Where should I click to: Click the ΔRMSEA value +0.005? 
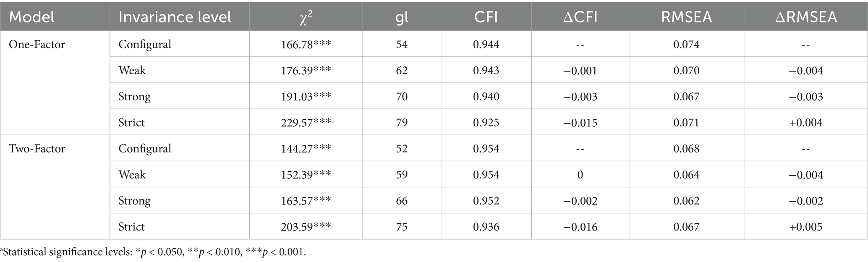[805, 227]
